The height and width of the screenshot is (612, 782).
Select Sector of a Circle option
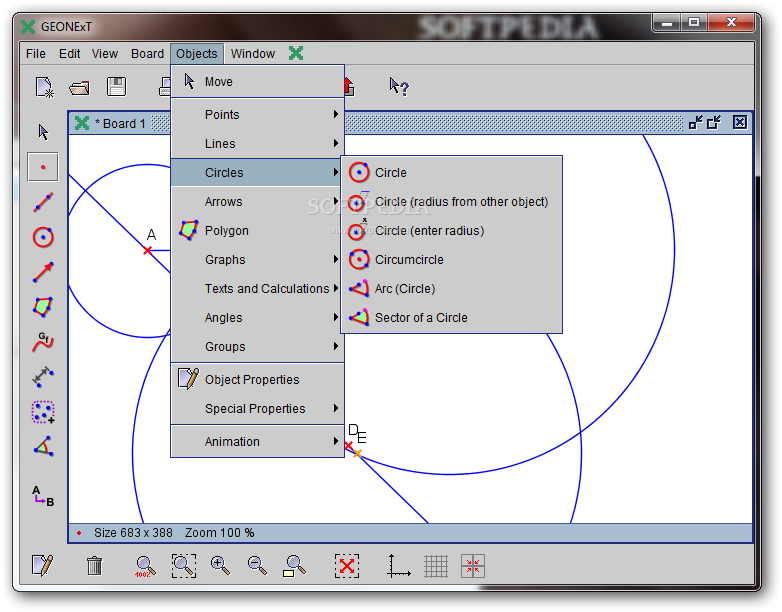coord(451,317)
